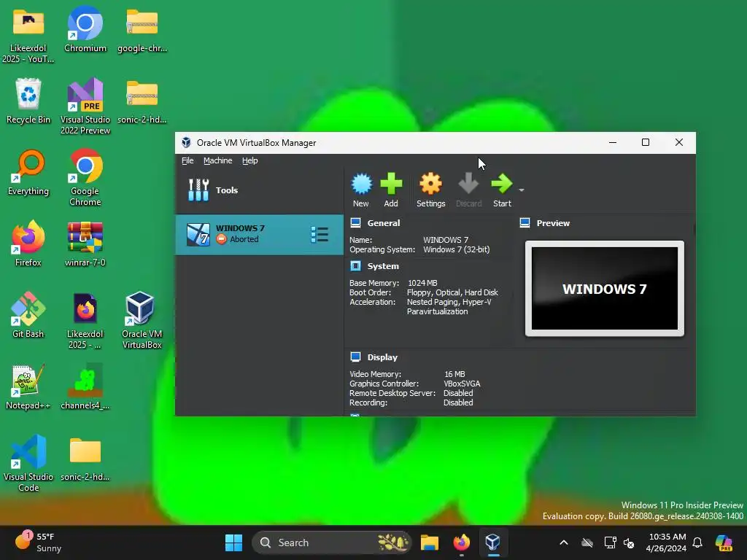Click the Display section screen icon
Viewport: 747px width, 560px height.
click(x=355, y=357)
